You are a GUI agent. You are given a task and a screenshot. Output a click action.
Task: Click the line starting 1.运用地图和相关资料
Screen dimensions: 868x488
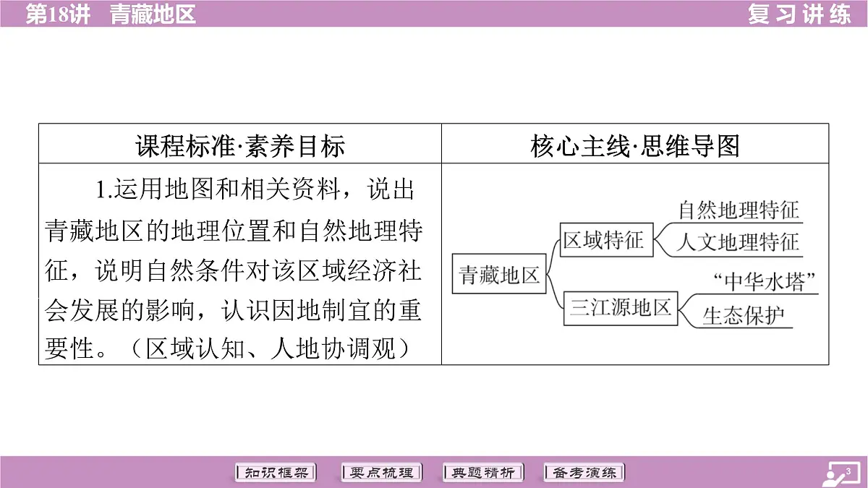[255, 190]
